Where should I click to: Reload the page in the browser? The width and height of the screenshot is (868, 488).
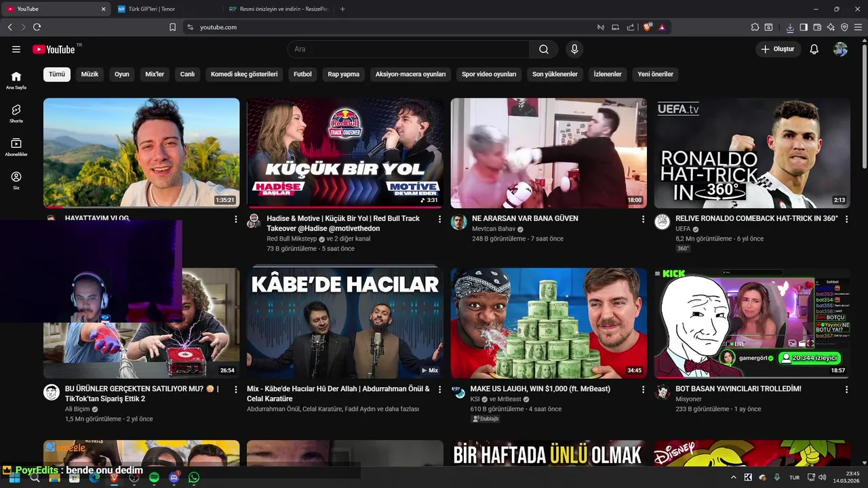pyautogui.click(x=37, y=27)
